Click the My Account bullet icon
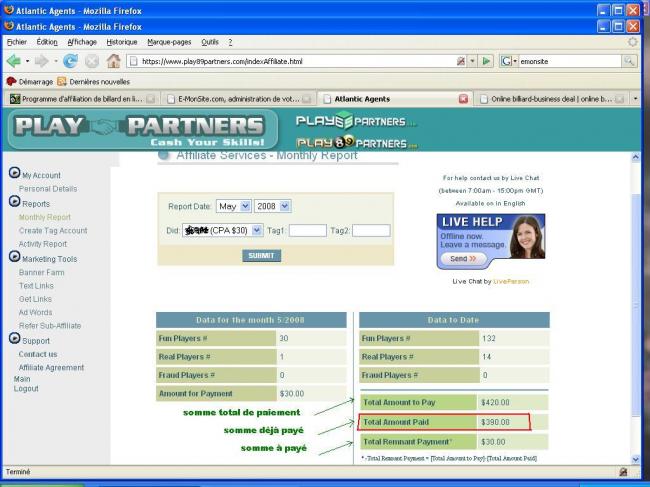 tap(15, 172)
